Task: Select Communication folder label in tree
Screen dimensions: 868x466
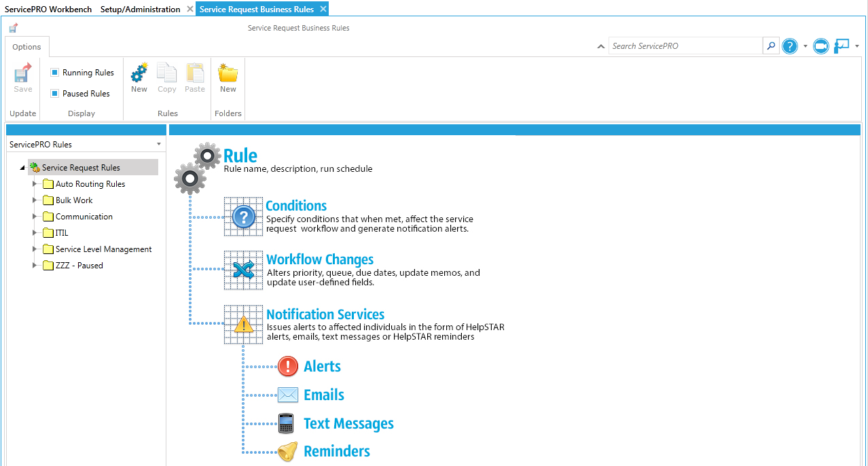Action: tap(84, 217)
